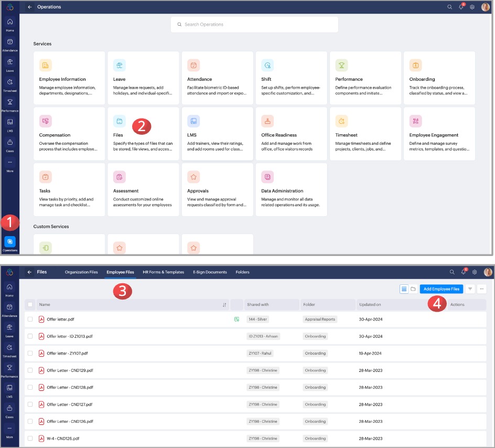This screenshot has height=448, width=495.
Task: Toggle the select-all checkbox in Name header
Action: (x=30, y=304)
